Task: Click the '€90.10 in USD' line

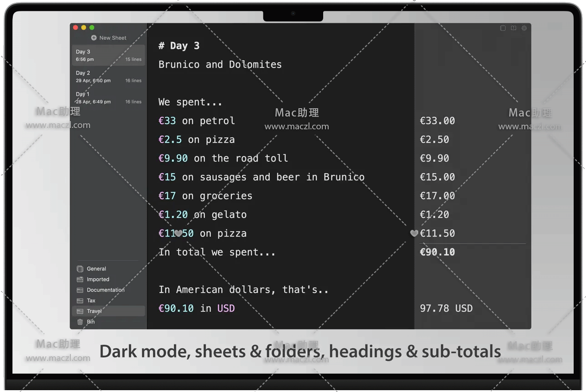Action: tap(197, 308)
